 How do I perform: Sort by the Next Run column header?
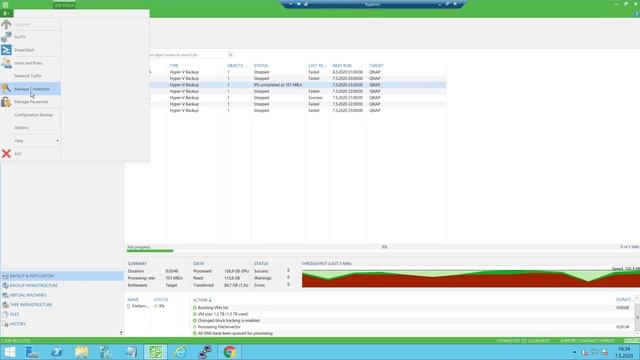342,66
